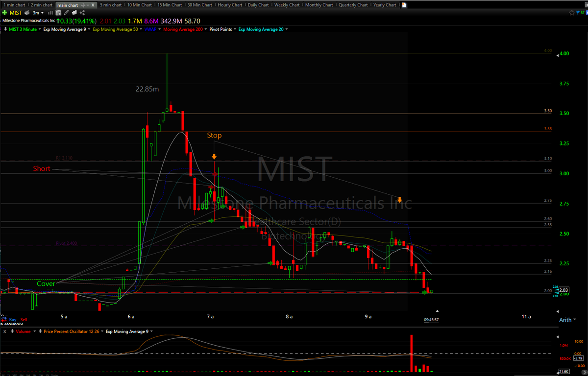The height and width of the screenshot is (376, 588).
Task: Click the Short annotation label
Action: (x=42, y=169)
